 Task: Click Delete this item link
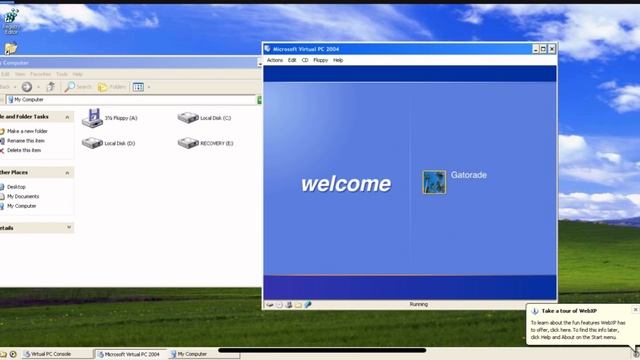pyautogui.click(x=24, y=150)
